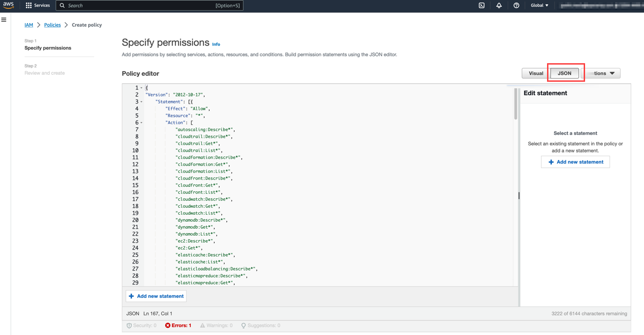The height and width of the screenshot is (335, 644).
Task: Launch the CloudShell terminal icon
Action: coord(482,6)
